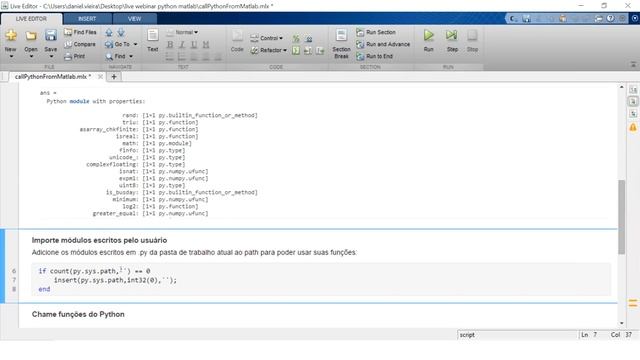
Task: Click Run to End
Action: (x=374, y=56)
